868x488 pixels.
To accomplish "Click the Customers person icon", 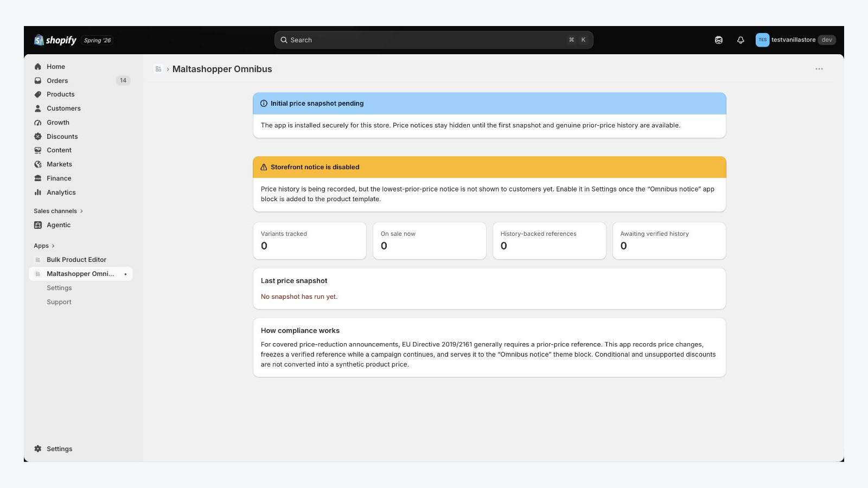I will (38, 108).
